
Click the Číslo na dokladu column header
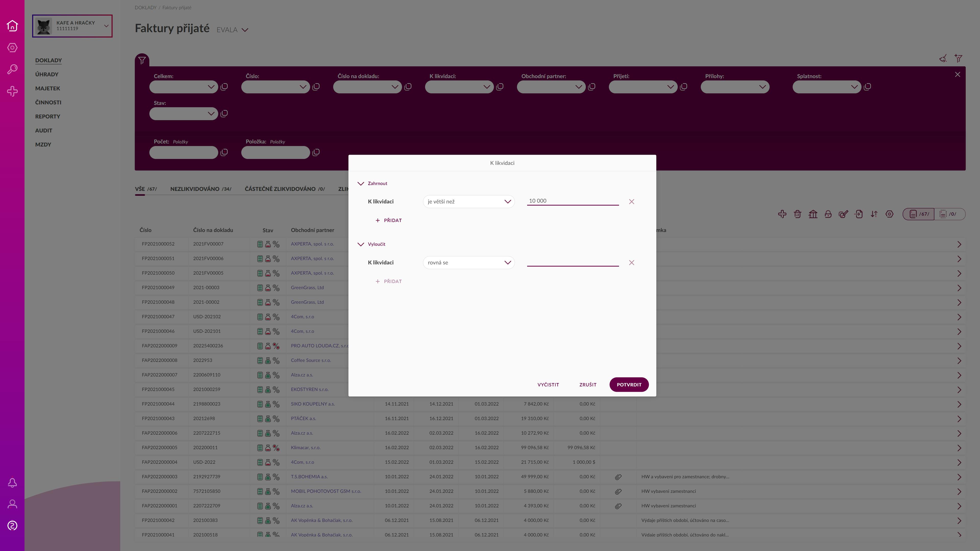point(213,230)
